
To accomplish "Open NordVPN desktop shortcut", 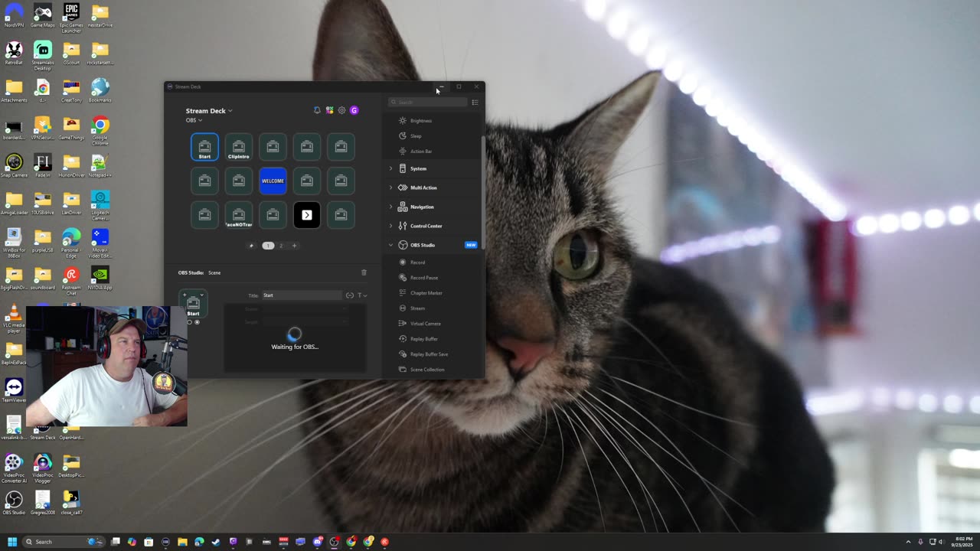I will pos(14,16).
